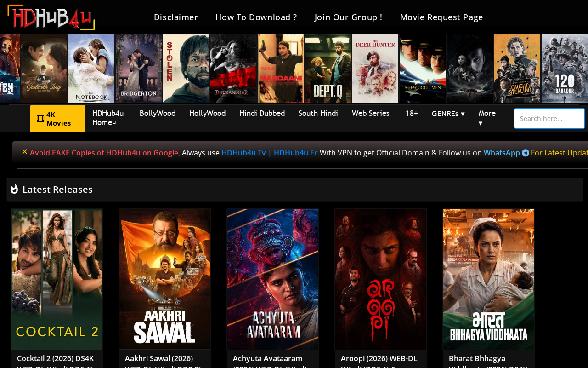Viewport: 588px width, 368px height.
Task: Open the A Few Good Men poster
Action: [423, 69]
